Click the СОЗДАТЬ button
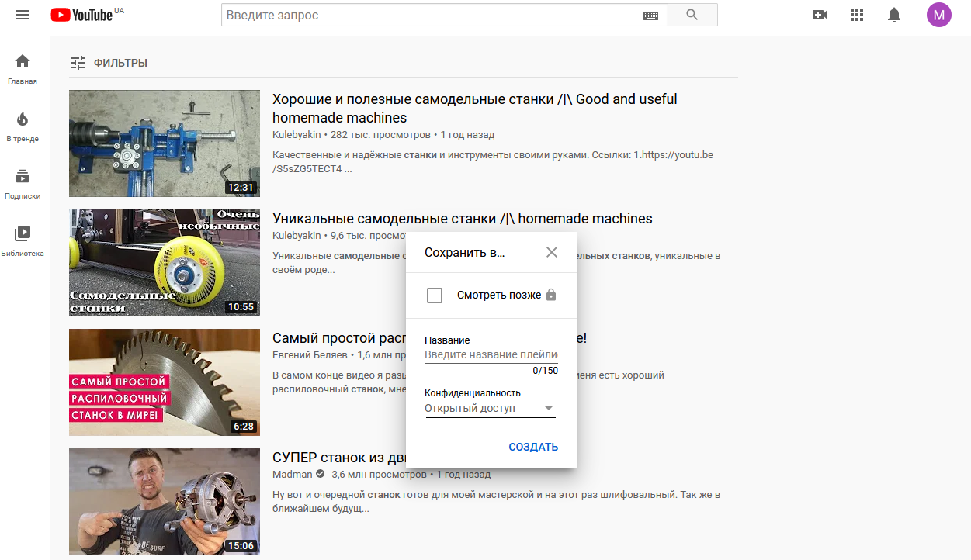 pyautogui.click(x=533, y=447)
